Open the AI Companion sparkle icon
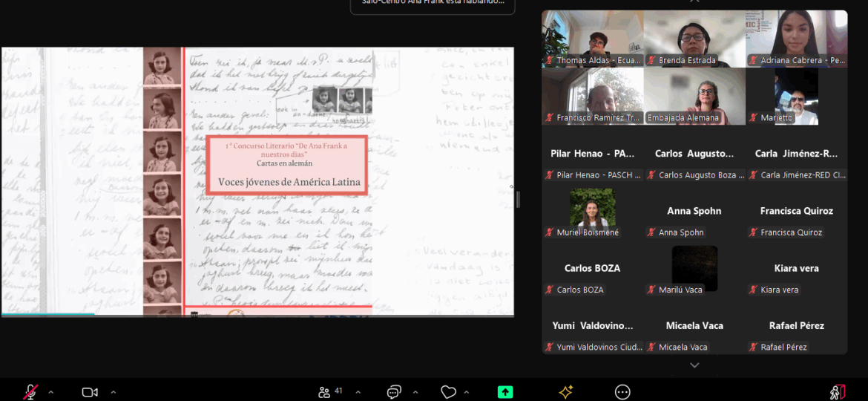The height and width of the screenshot is (401, 868). point(565,392)
